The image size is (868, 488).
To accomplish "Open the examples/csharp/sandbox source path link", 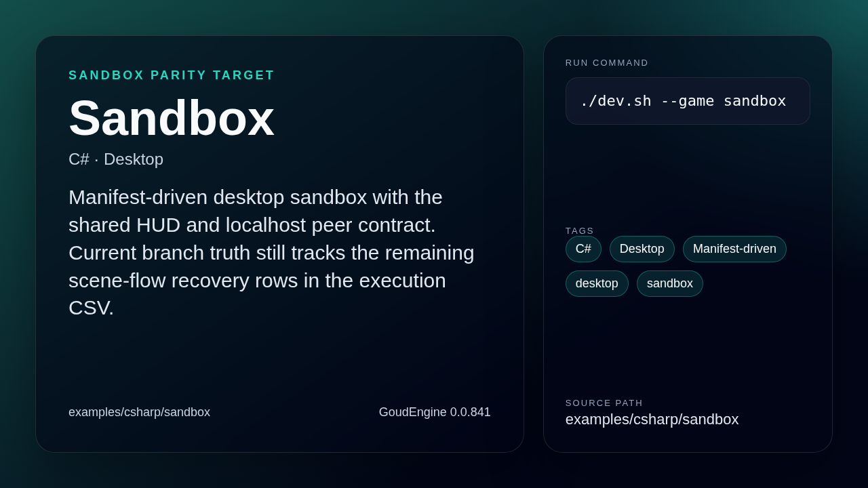I will (x=652, y=419).
